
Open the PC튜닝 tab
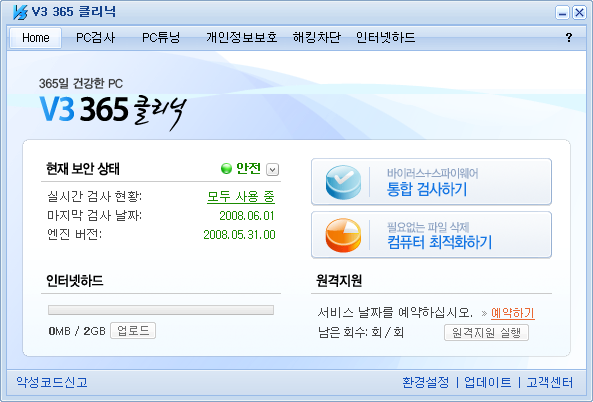click(x=161, y=38)
